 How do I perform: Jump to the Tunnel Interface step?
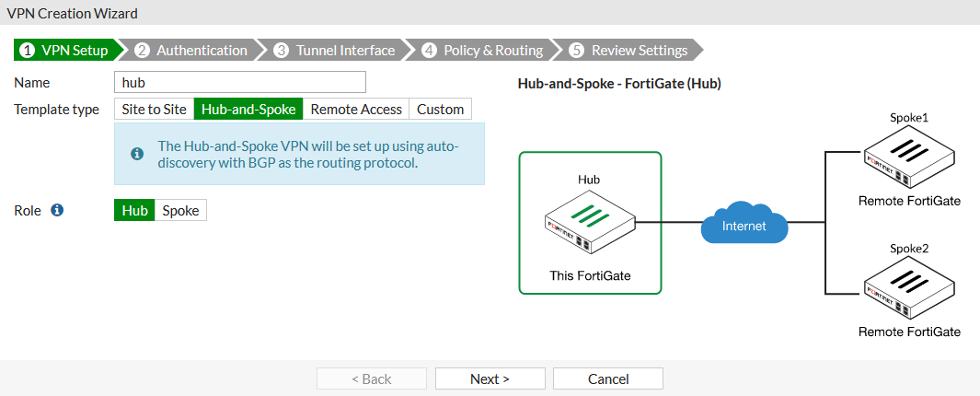pos(335,50)
